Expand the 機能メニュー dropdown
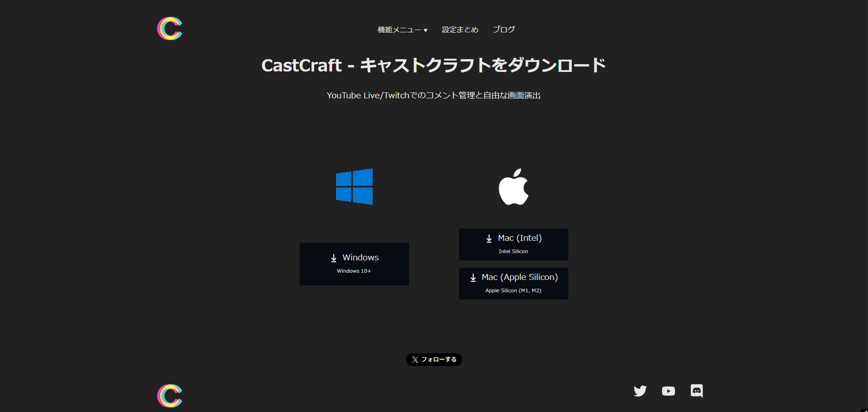The image size is (868, 412). (x=403, y=30)
